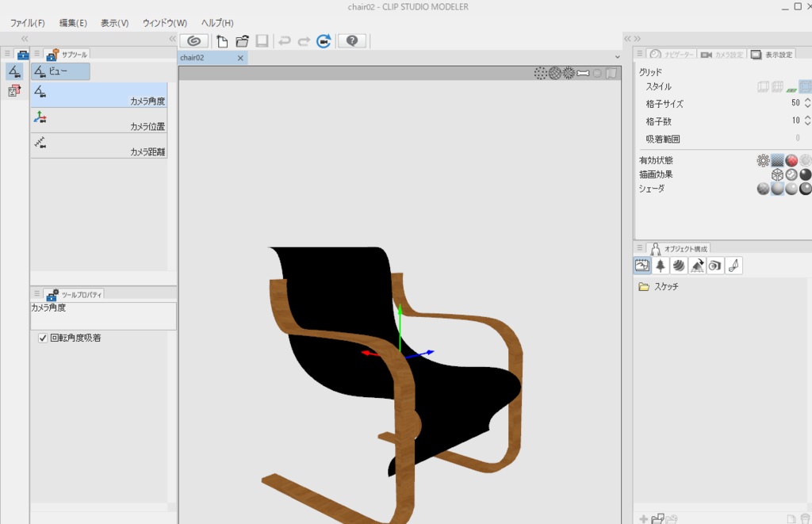
Task: Choose the カメラ角度 sub tool
Action: (99, 95)
